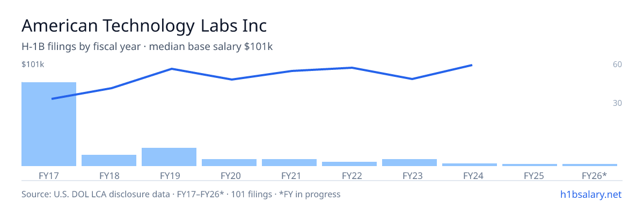Click the FY25 filings bar
This screenshot has width=644, height=215.
tap(530, 165)
